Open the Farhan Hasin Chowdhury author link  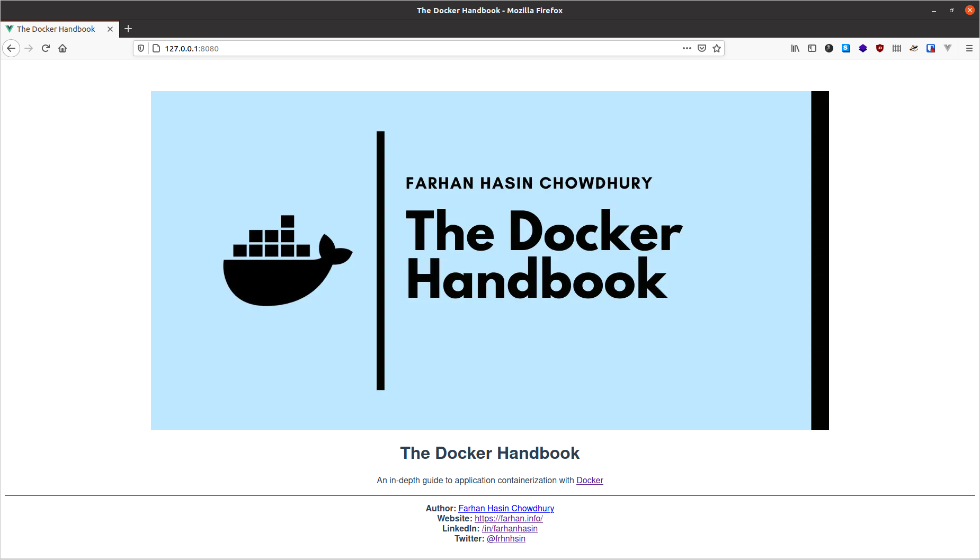pos(506,508)
